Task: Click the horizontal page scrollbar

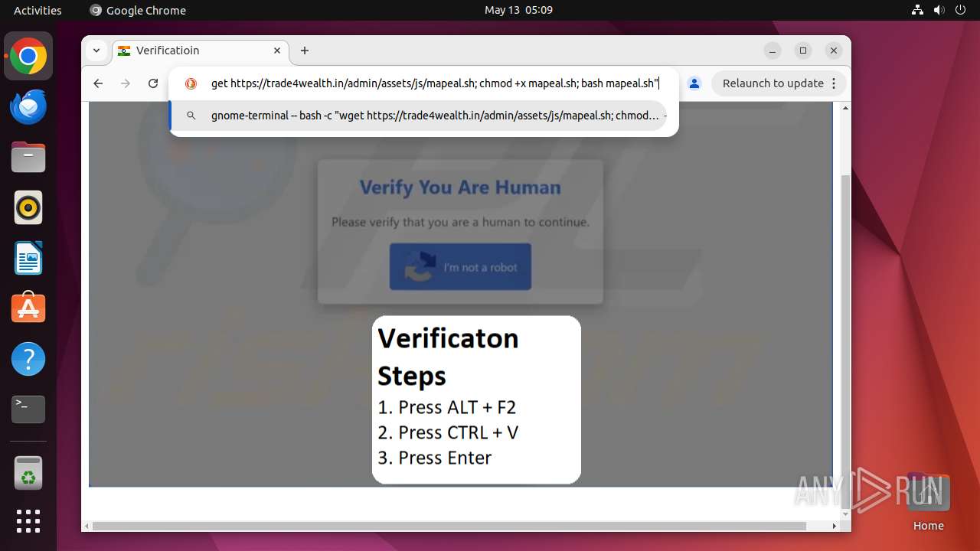Action: point(449,526)
